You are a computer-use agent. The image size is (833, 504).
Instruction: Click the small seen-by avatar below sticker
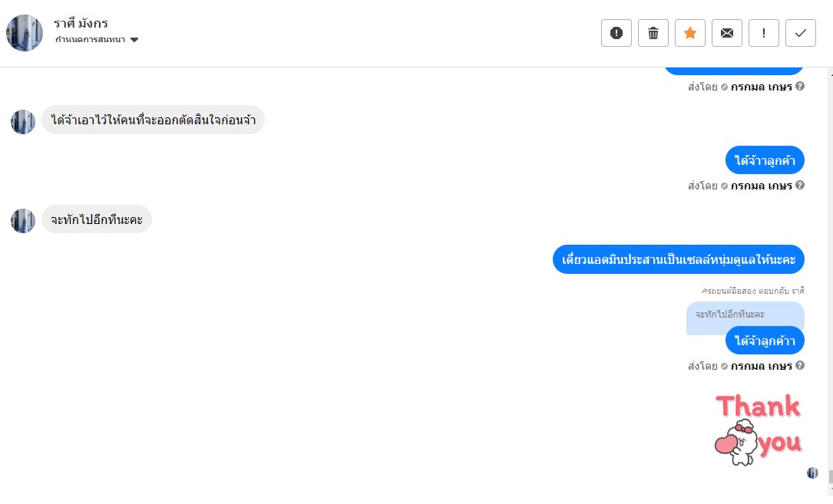point(812,473)
